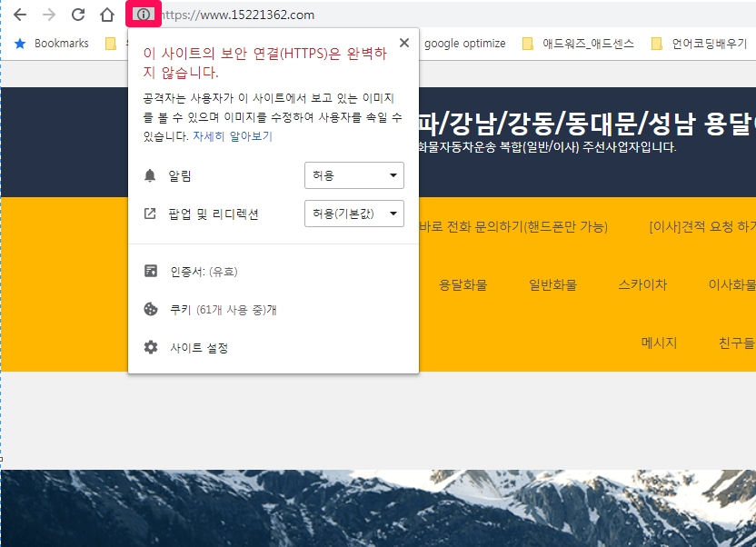View the 인증서 (유효) certificate details
Screen dimensions: 756x547
203,271
